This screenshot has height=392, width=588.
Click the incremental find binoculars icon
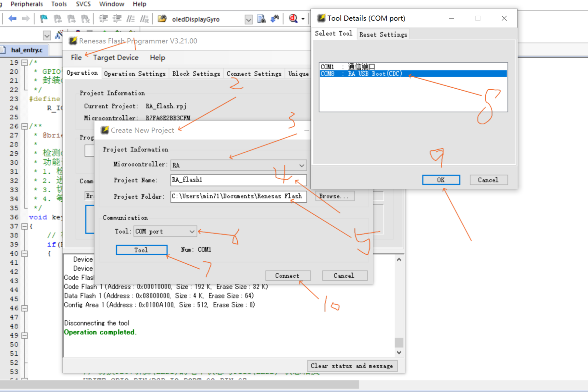point(275,19)
